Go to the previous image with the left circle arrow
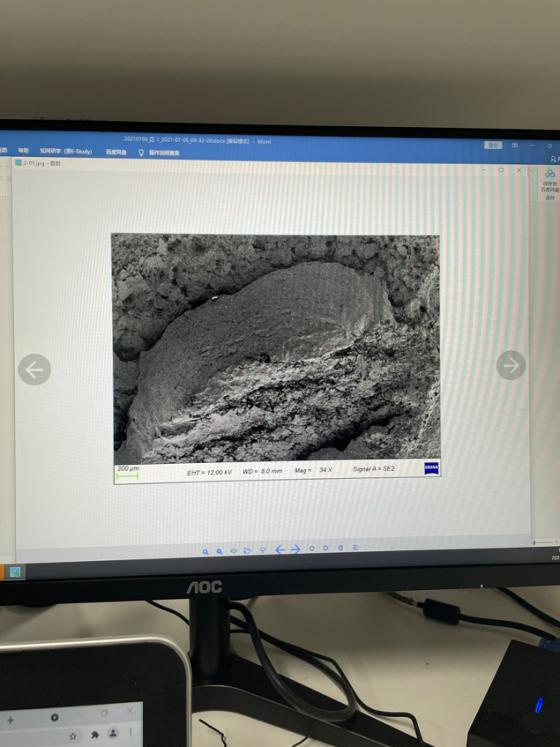The width and height of the screenshot is (560, 747). coord(34,369)
